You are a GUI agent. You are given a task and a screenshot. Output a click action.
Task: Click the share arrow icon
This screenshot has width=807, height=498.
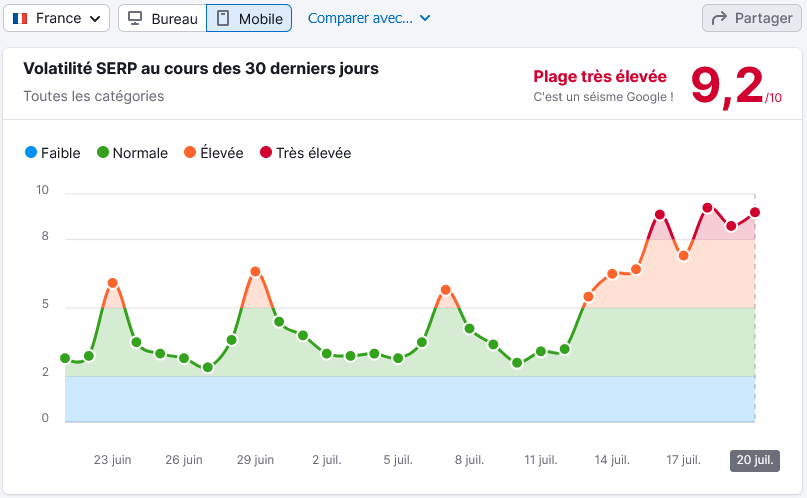tap(719, 19)
